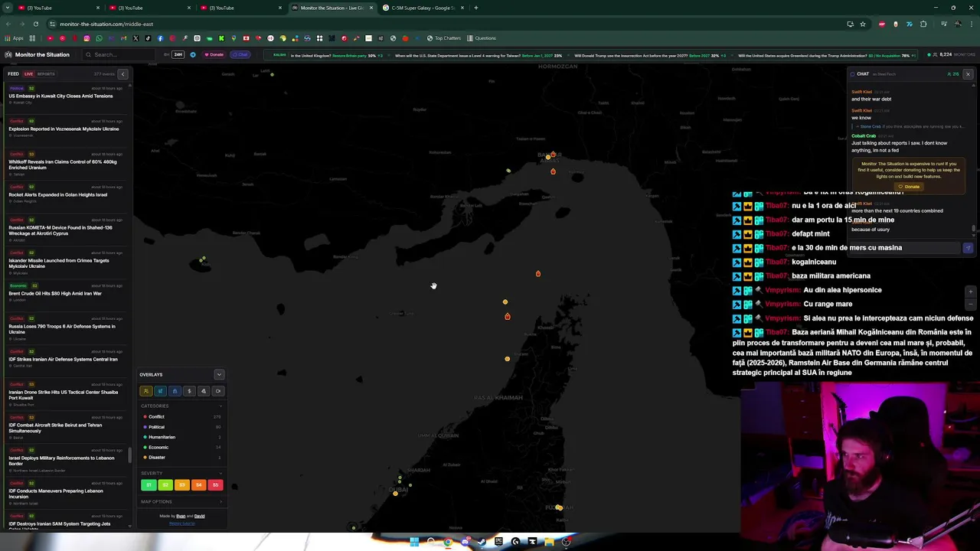Focus the Search input field

coord(119,54)
